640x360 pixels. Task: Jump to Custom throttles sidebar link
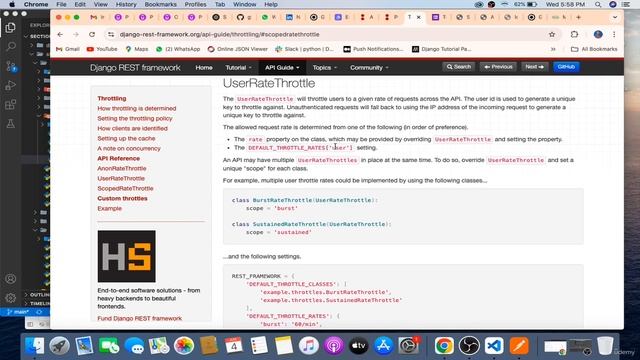pyautogui.click(x=122, y=198)
